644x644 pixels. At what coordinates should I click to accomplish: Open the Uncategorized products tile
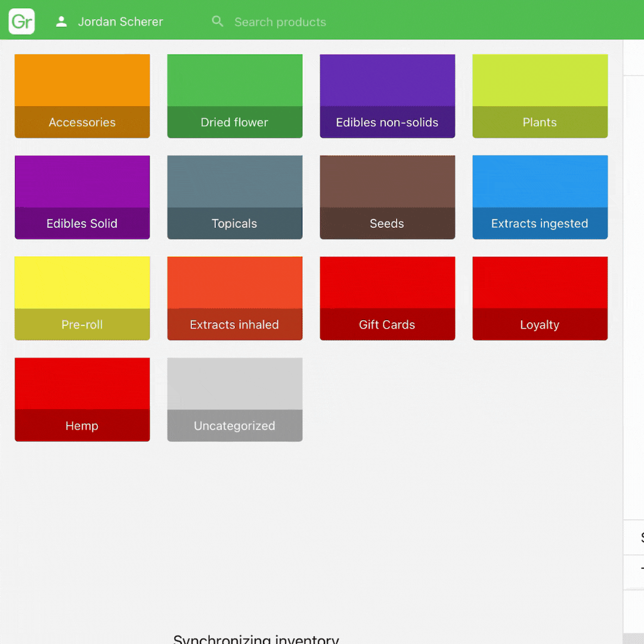[235, 400]
